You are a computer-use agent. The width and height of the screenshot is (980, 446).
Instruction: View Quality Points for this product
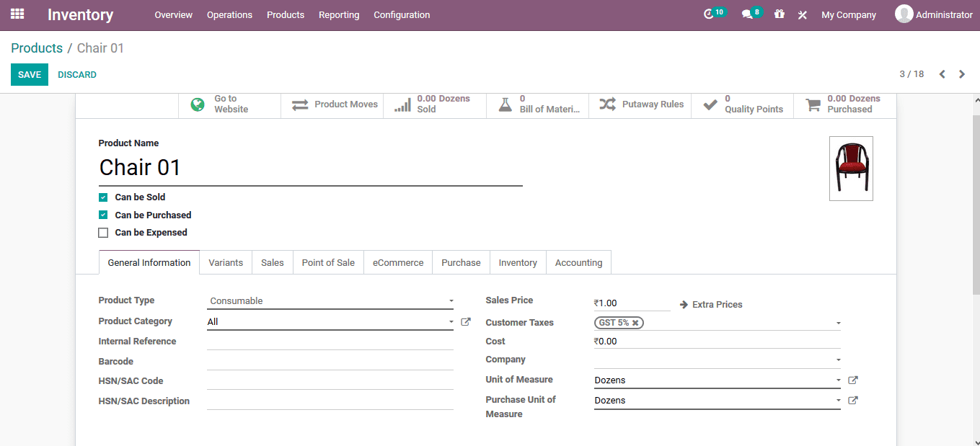pyautogui.click(x=742, y=104)
